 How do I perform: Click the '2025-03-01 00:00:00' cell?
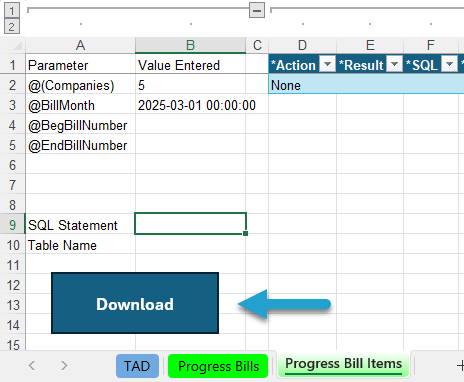pos(190,105)
